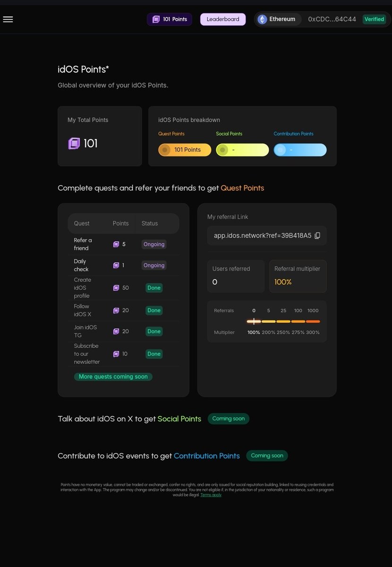Click the My Total Points card

[x=100, y=136]
